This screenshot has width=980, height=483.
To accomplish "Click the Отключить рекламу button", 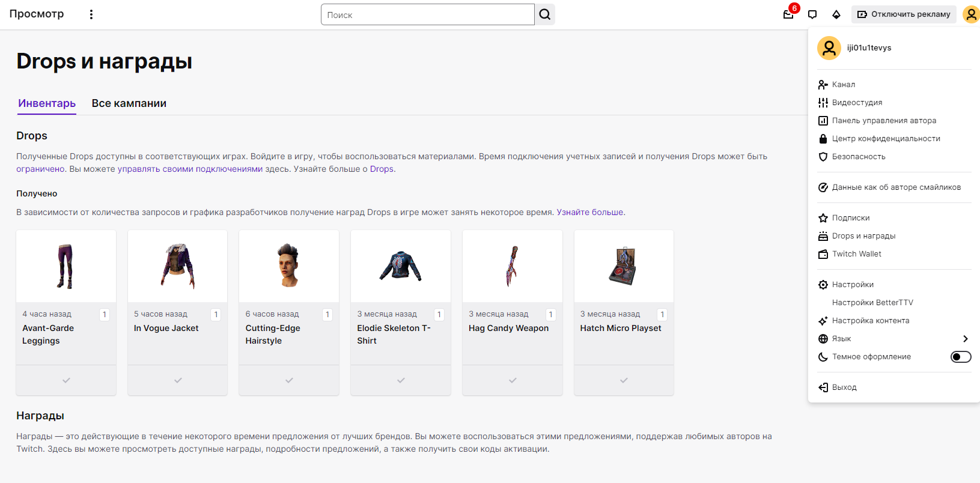I will (x=904, y=14).
